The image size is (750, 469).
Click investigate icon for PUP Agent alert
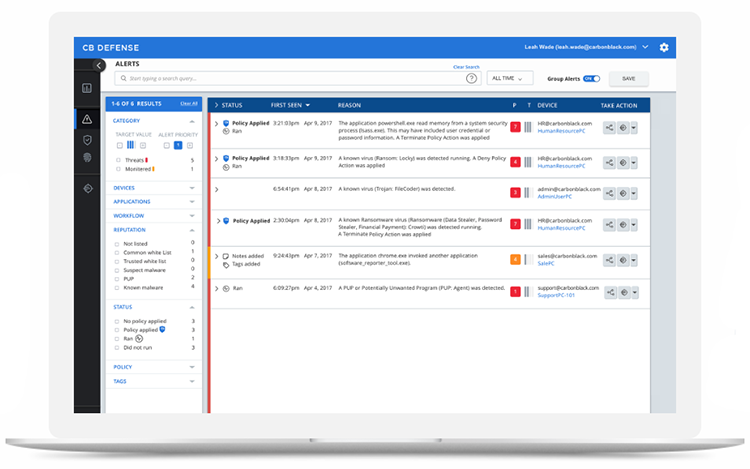coord(624,293)
